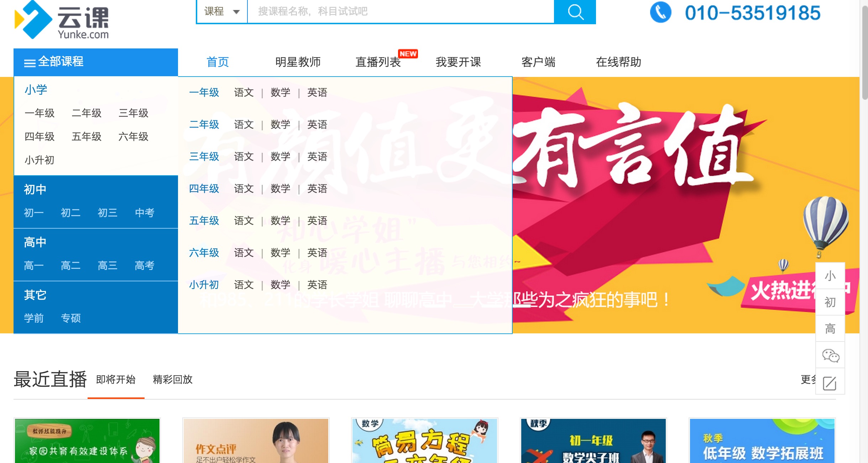Select the 即将开始 tab
The width and height of the screenshot is (868, 463).
(116, 379)
